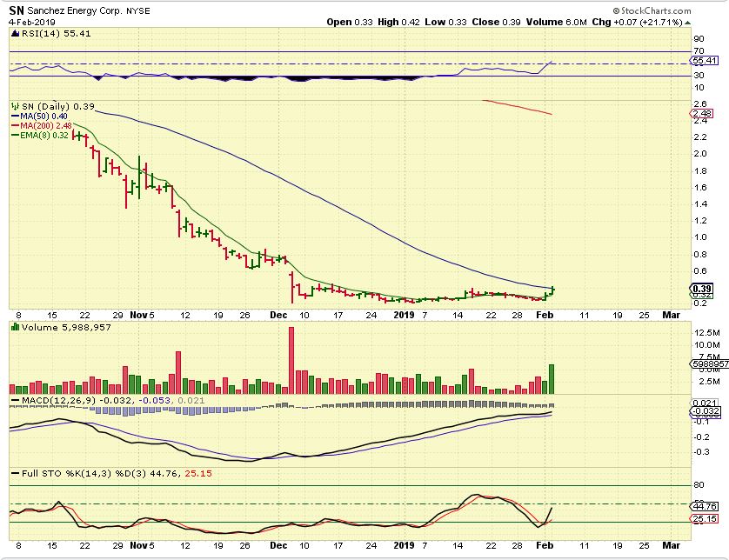Click the StockCharts.com copyright label

[x=652, y=10]
